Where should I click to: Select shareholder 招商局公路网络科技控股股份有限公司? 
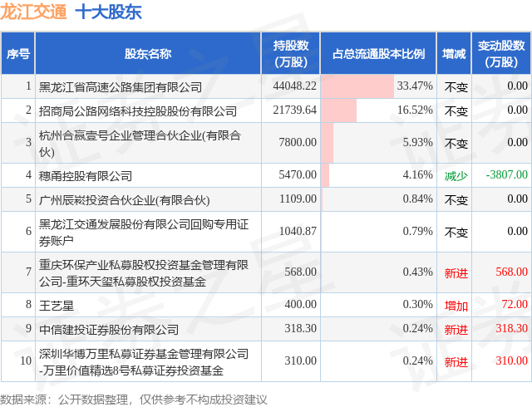click(x=138, y=111)
